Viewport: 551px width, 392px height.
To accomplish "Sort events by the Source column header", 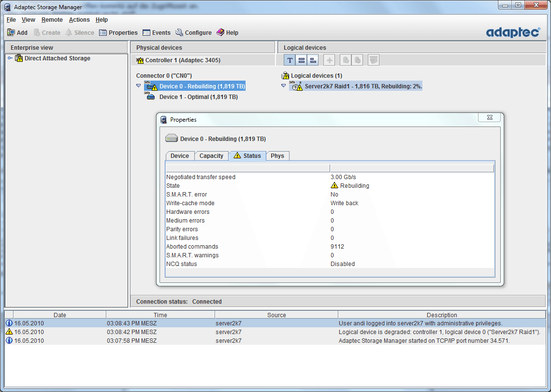I will click(276, 315).
